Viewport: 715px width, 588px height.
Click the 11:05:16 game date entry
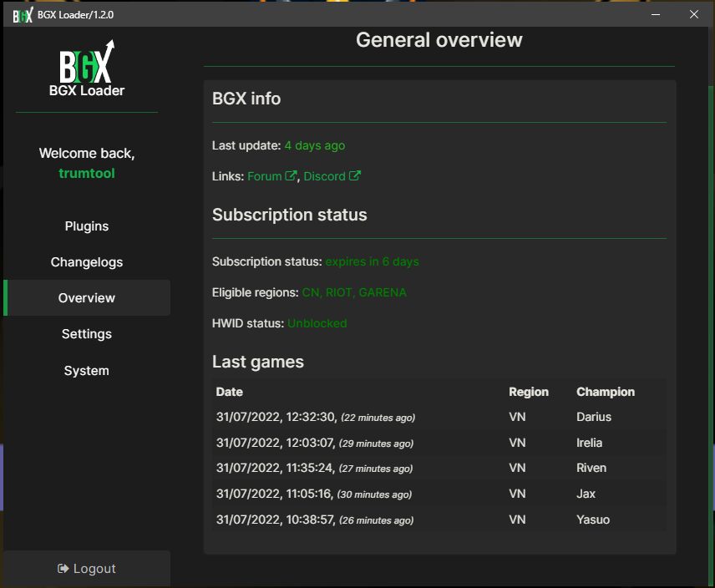[314, 494]
